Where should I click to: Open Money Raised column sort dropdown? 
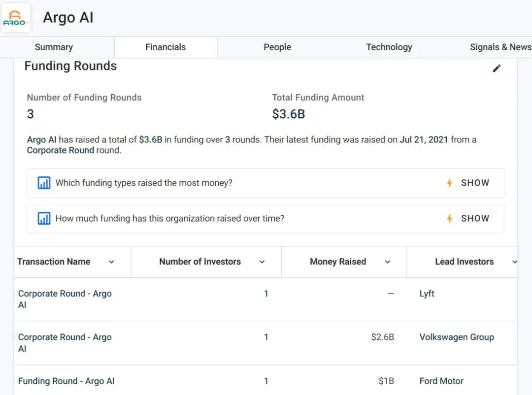388,262
